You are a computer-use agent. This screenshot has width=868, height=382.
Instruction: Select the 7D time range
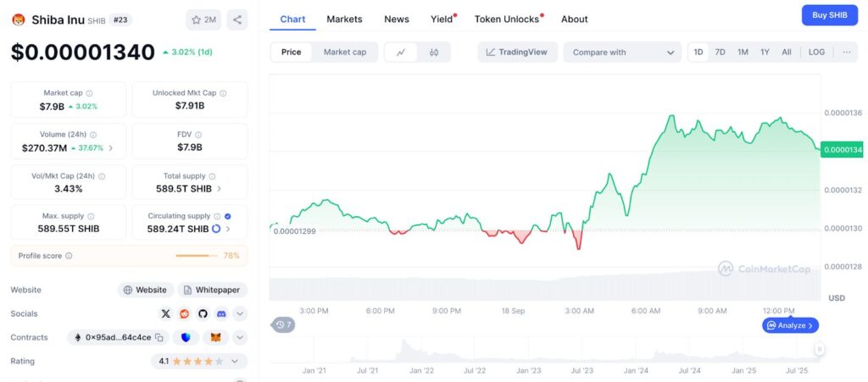tap(721, 53)
